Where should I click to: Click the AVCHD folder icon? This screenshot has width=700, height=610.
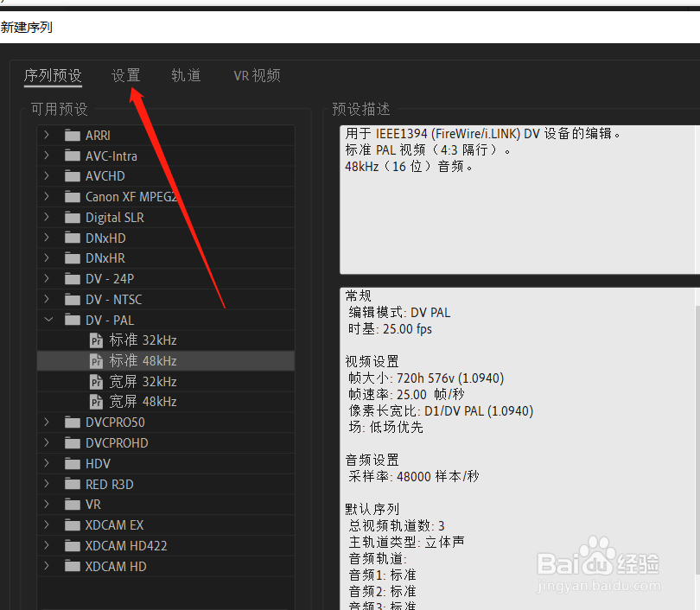[73, 176]
